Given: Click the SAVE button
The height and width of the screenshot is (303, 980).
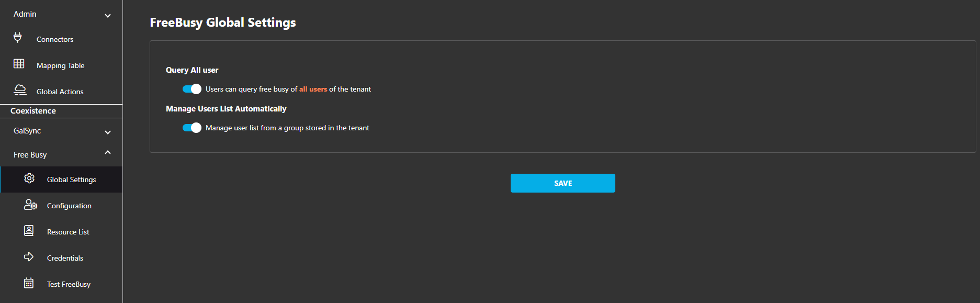Looking at the screenshot, I should point(562,183).
